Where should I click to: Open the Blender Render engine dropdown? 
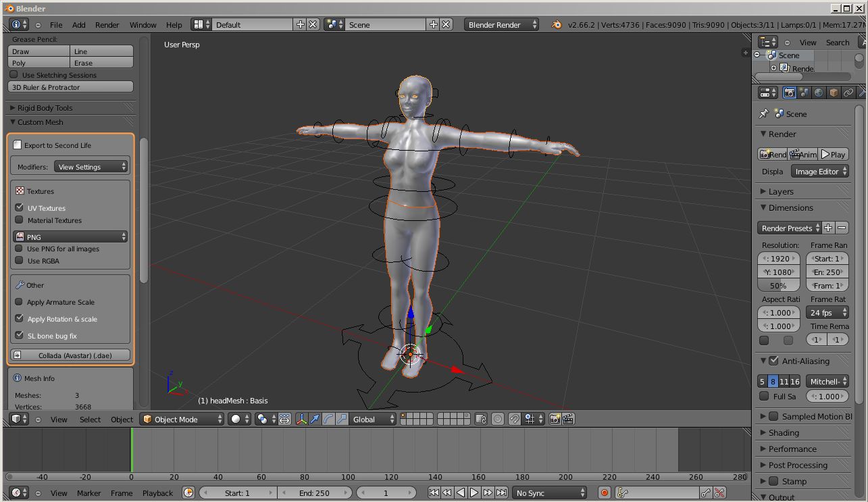point(502,24)
